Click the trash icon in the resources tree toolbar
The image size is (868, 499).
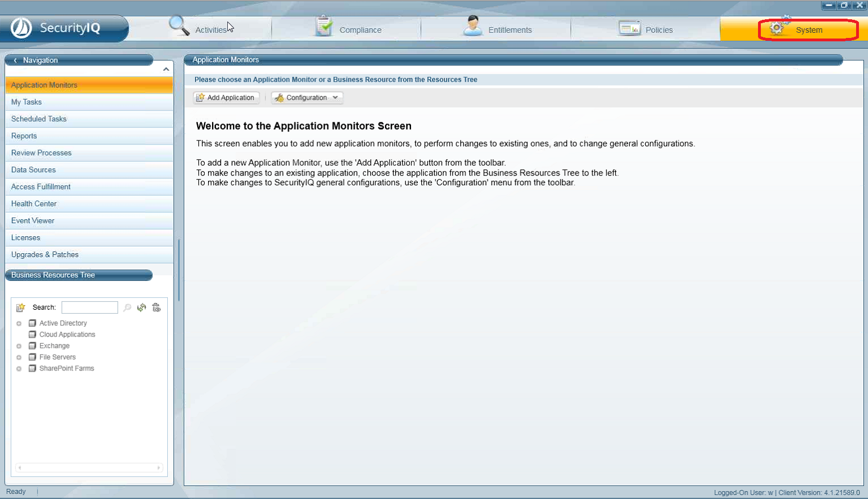[x=156, y=308]
